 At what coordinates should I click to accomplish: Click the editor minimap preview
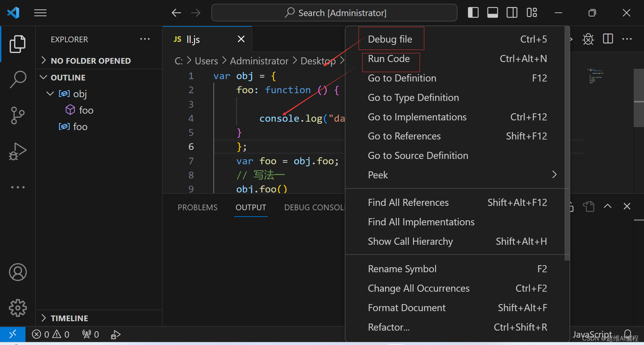coord(596,76)
